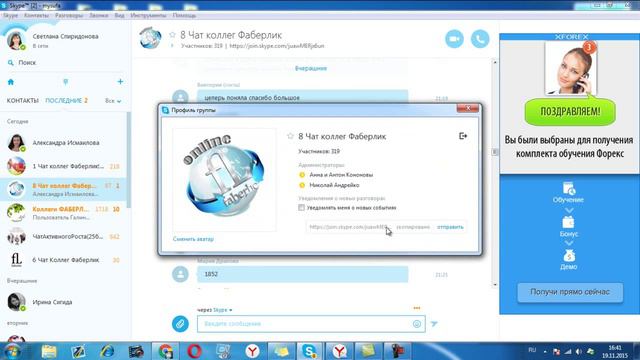Expand the arrow under the chat title

[172, 46]
